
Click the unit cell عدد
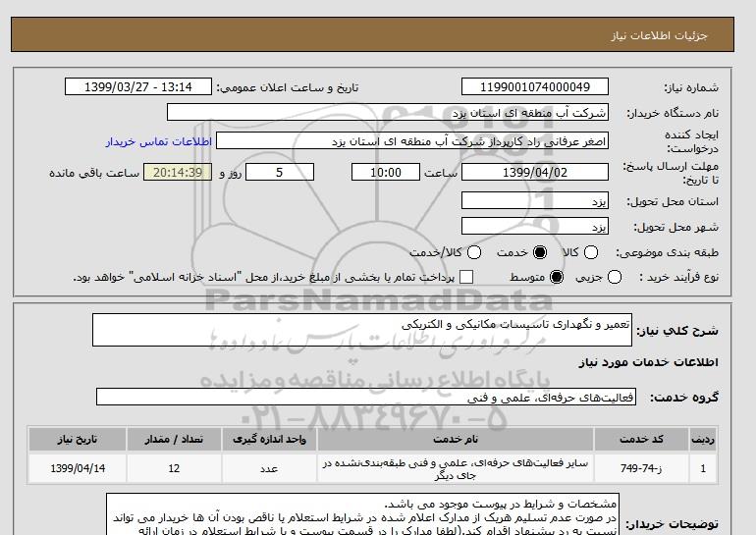click(269, 468)
